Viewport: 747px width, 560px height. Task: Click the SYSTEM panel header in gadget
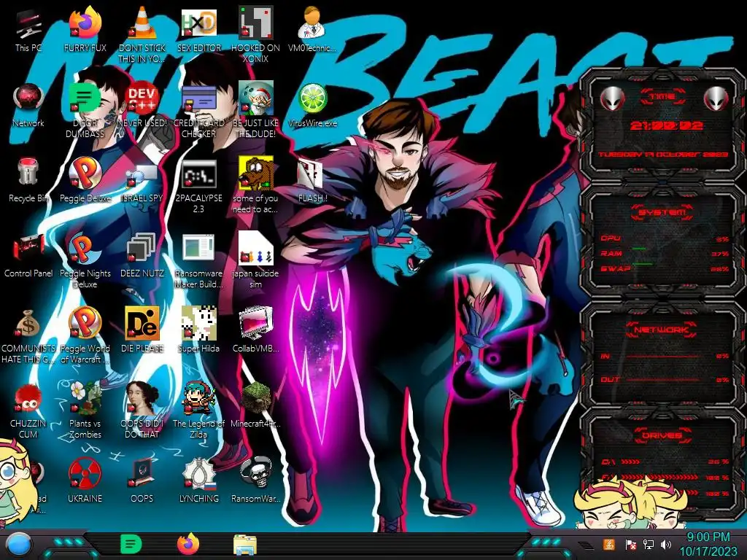tap(662, 212)
